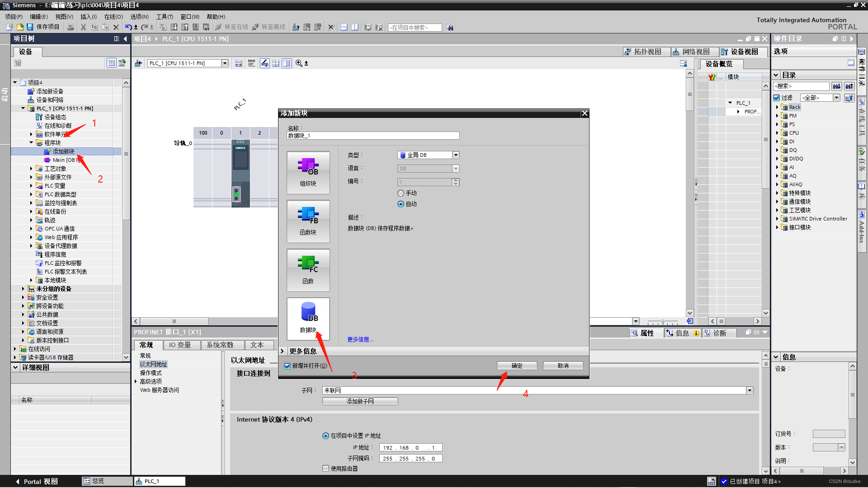Click the undo icon in toolbar

(128, 27)
